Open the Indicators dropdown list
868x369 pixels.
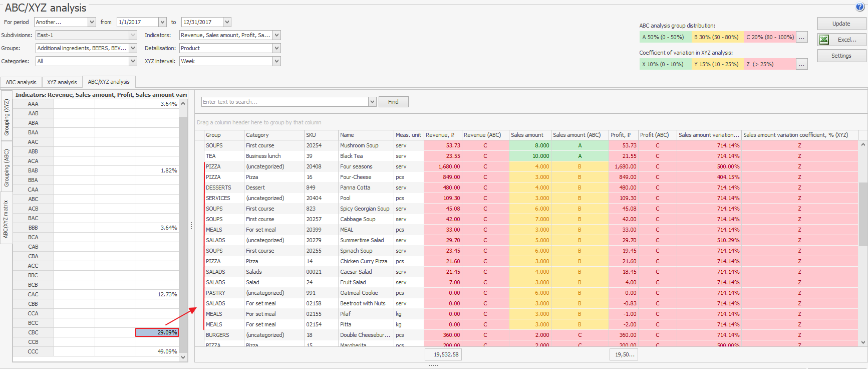(276, 35)
